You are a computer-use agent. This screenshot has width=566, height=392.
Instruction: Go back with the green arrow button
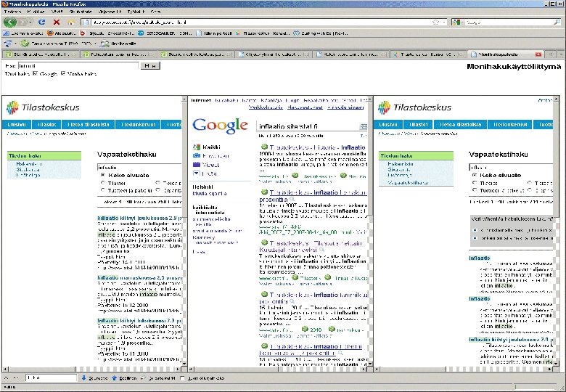click(9, 22)
